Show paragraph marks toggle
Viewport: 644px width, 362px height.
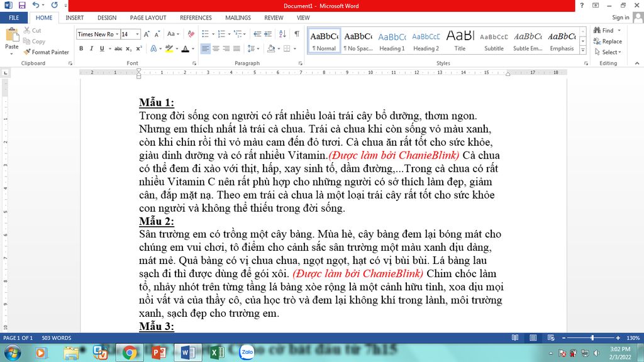click(x=297, y=34)
